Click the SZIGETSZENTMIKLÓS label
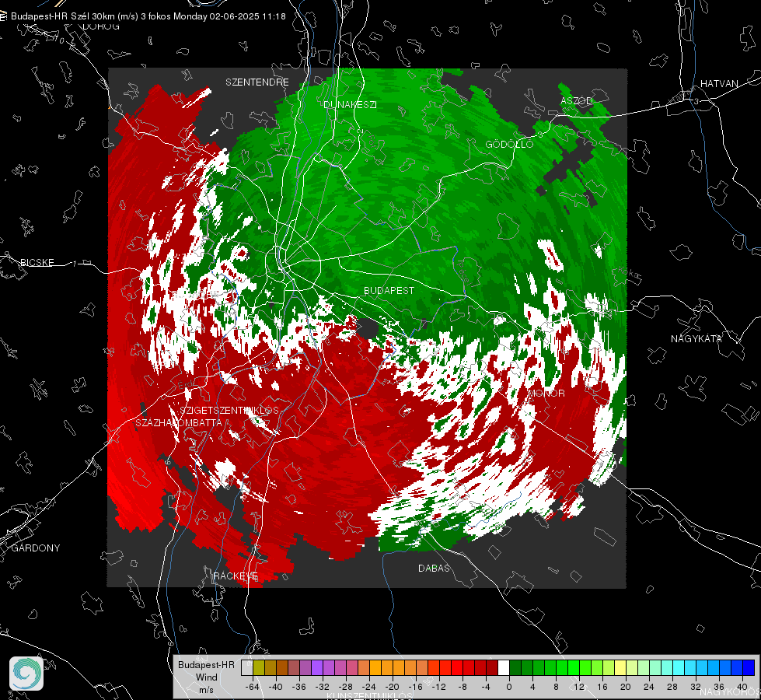 pyautogui.click(x=229, y=411)
